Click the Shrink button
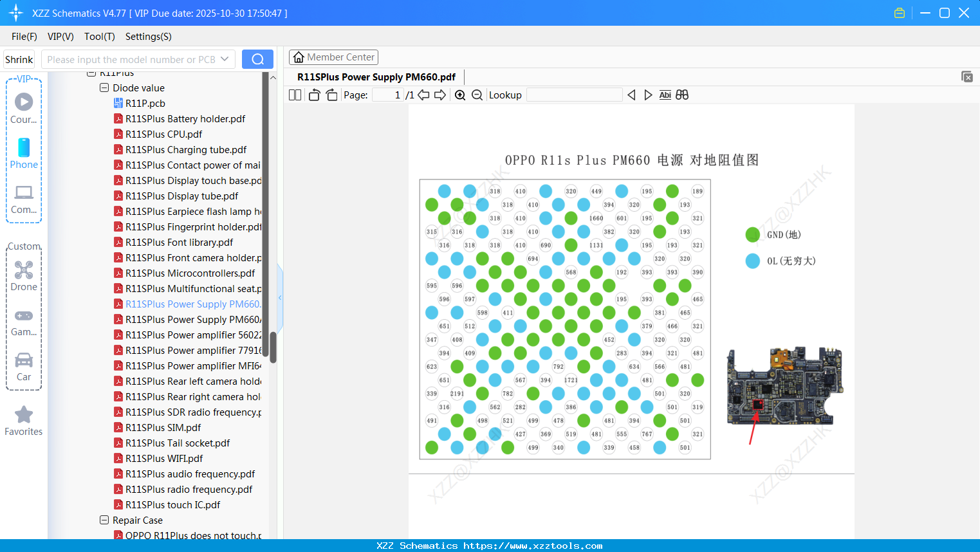980x552 pixels. point(19,59)
